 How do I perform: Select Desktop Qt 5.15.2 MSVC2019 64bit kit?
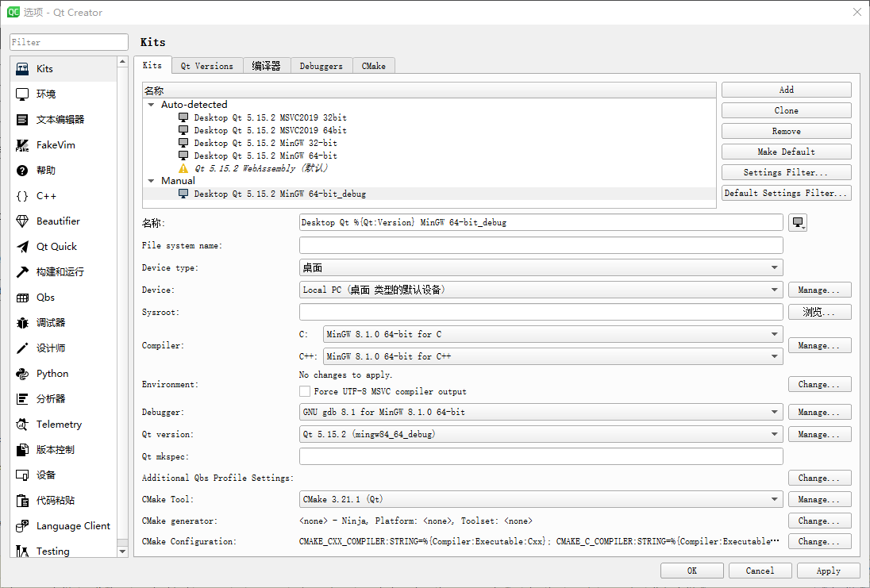(x=270, y=130)
